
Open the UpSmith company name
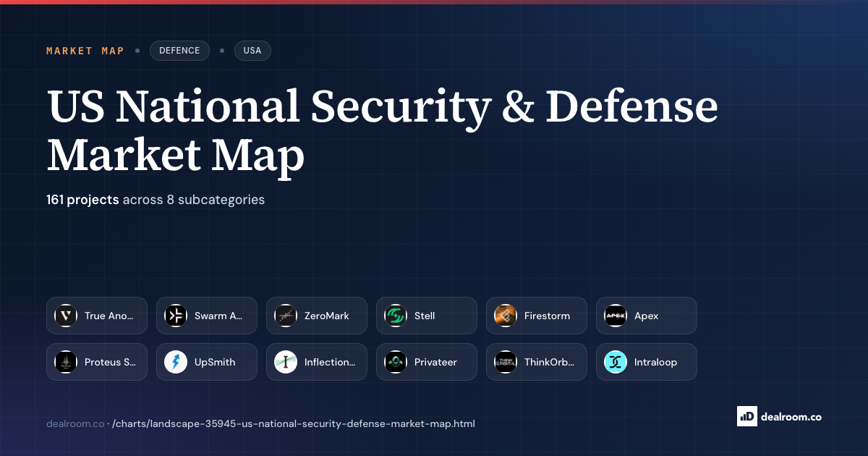pos(215,362)
